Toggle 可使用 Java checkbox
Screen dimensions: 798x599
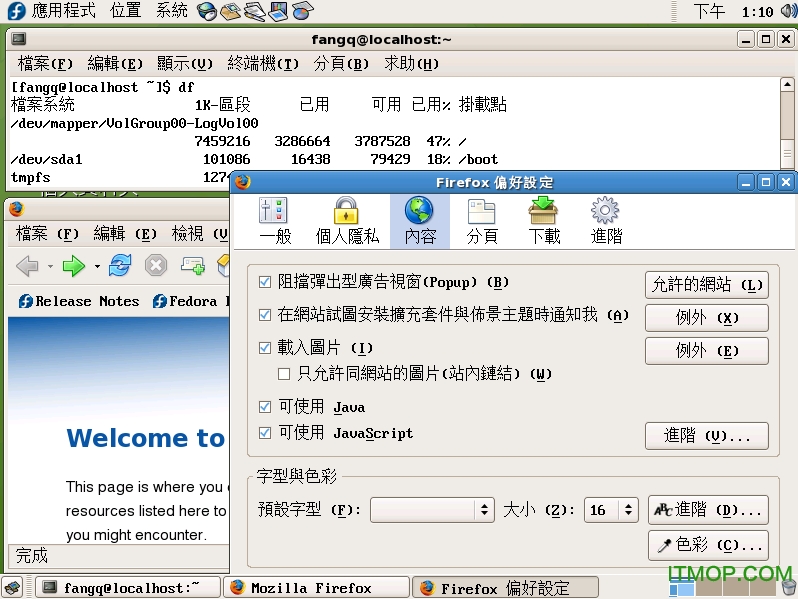pos(265,407)
